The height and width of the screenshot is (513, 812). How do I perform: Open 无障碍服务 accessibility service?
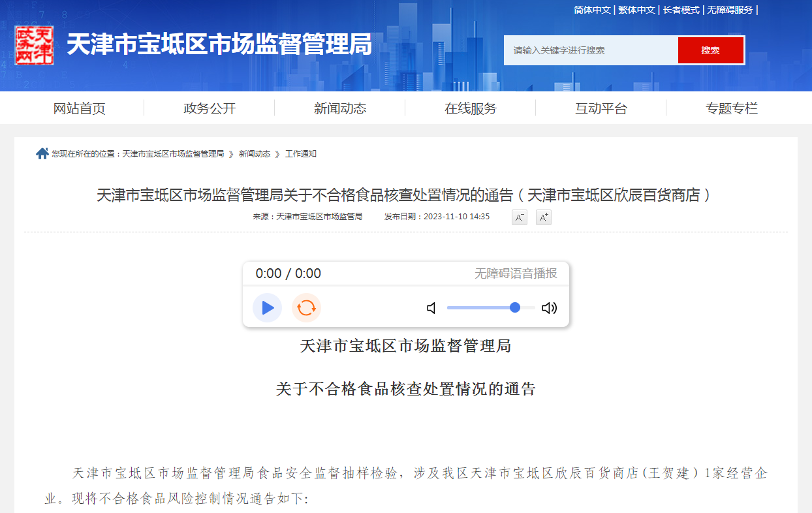click(730, 10)
